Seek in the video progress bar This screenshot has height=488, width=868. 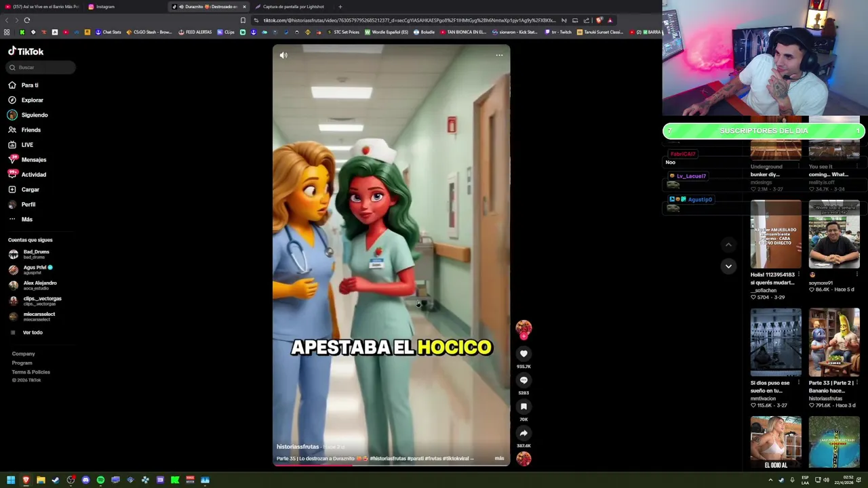[x=391, y=466]
